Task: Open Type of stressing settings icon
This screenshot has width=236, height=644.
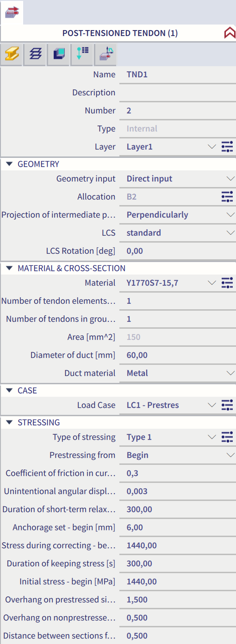Action: pos(227,437)
